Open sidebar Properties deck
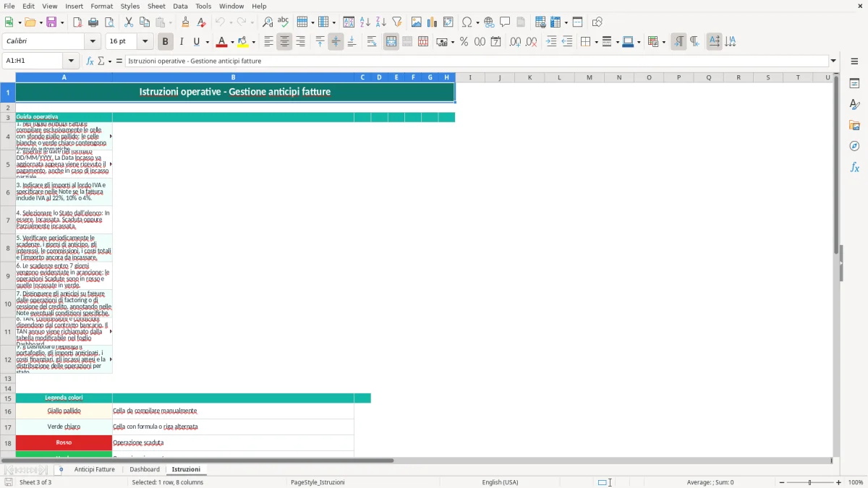The height and width of the screenshot is (488, 868). pos(854,83)
